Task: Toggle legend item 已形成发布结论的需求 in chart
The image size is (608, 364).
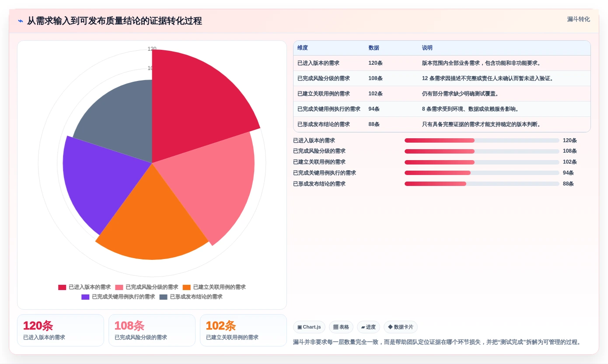Action: pyautogui.click(x=191, y=297)
